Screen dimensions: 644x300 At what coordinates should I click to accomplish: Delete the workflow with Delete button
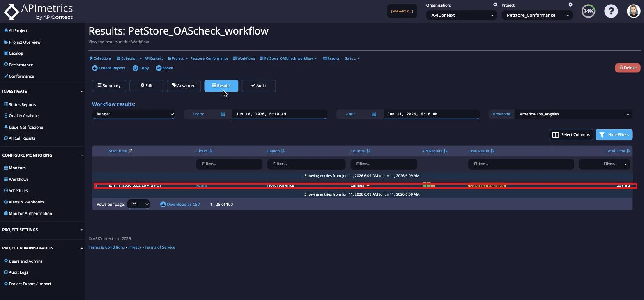628,67
